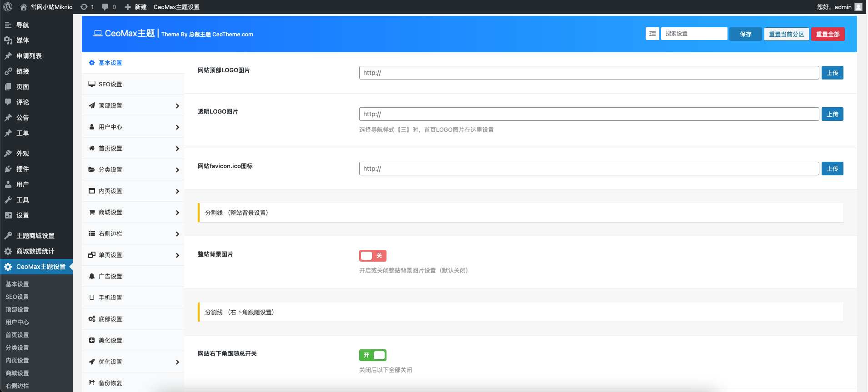Click the window icon for 内页设置
The image size is (868, 392).
tap(92, 191)
